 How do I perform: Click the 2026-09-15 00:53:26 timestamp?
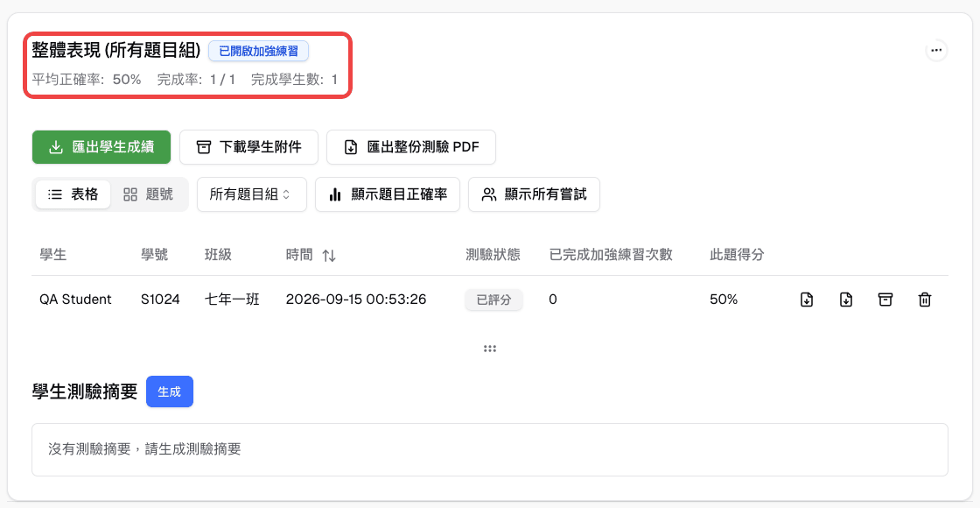(355, 300)
